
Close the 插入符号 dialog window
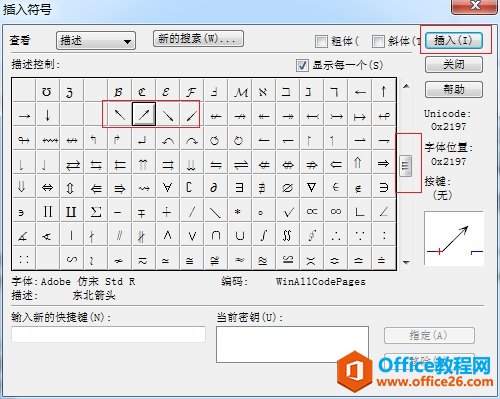(475, 6)
